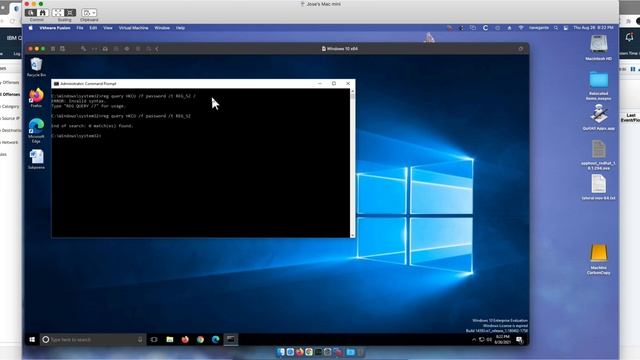Select the Machine CarbonCopy drive icon
This screenshot has width=640, height=360.
[x=599, y=259]
